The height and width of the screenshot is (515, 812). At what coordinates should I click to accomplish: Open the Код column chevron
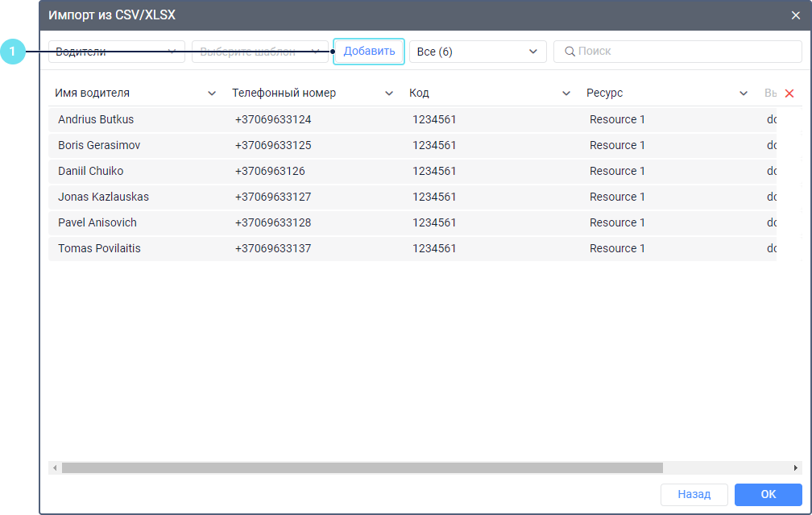point(566,93)
